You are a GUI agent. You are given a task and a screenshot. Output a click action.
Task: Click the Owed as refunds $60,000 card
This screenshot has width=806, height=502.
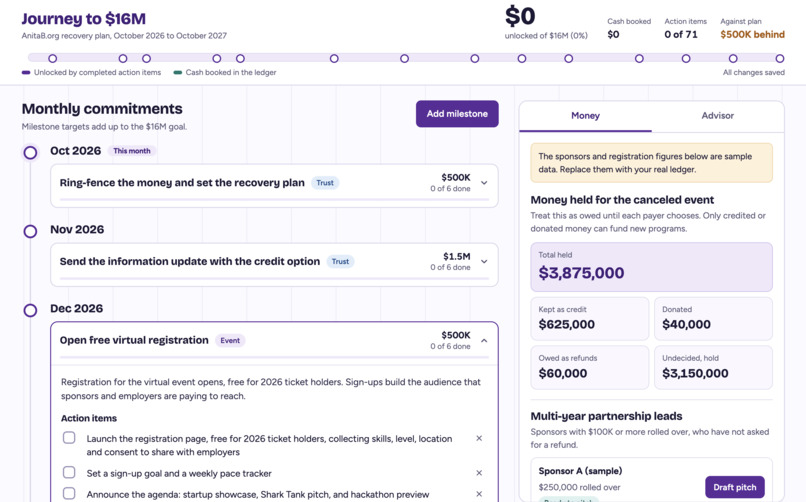point(590,367)
